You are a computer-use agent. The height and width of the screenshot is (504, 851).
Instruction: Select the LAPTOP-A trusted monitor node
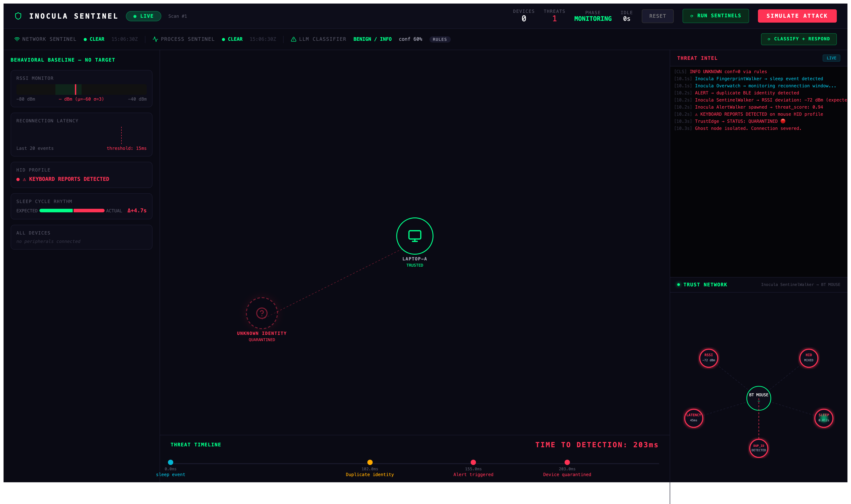coord(415,236)
